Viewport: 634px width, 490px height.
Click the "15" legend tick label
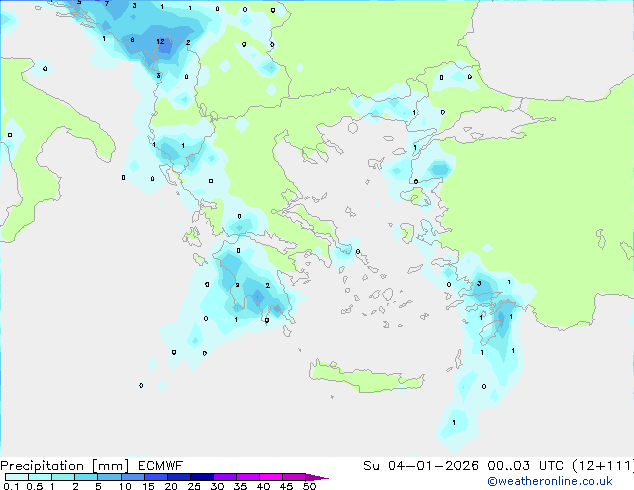tap(148, 486)
